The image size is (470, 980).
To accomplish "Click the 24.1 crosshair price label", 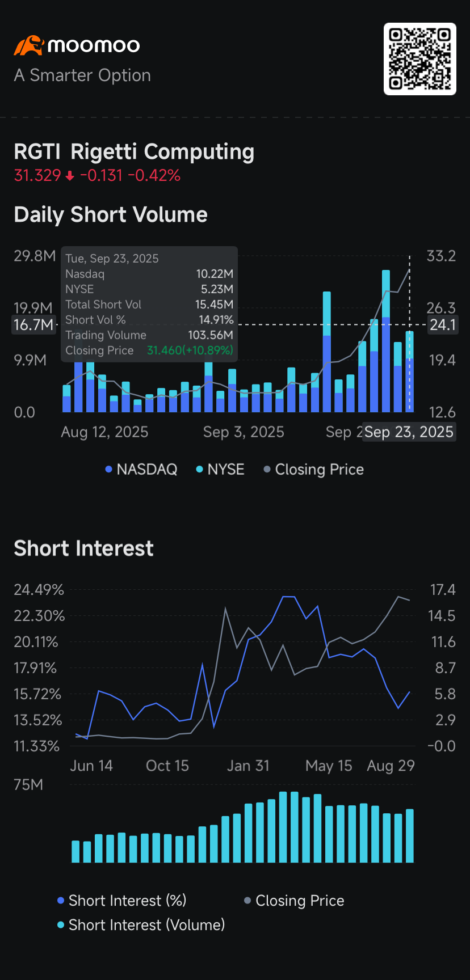I will tap(442, 325).
